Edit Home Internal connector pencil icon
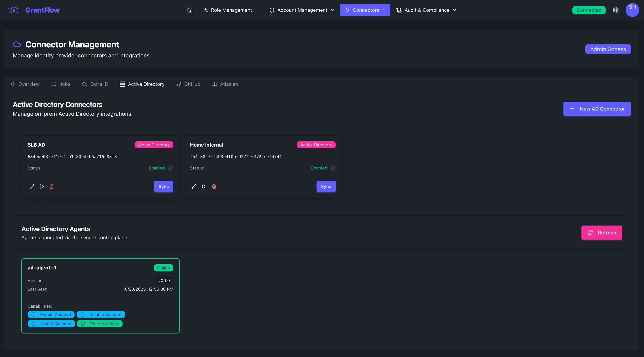The width and height of the screenshot is (644, 357). click(x=194, y=186)
